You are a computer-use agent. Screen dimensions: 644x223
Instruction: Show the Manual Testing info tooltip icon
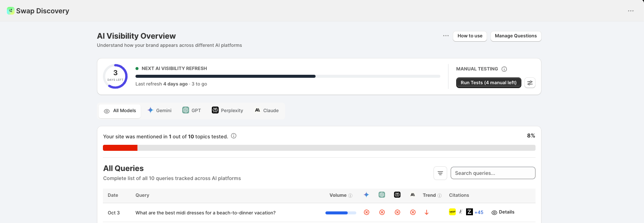pyautogui.click(x=504, y=69)
